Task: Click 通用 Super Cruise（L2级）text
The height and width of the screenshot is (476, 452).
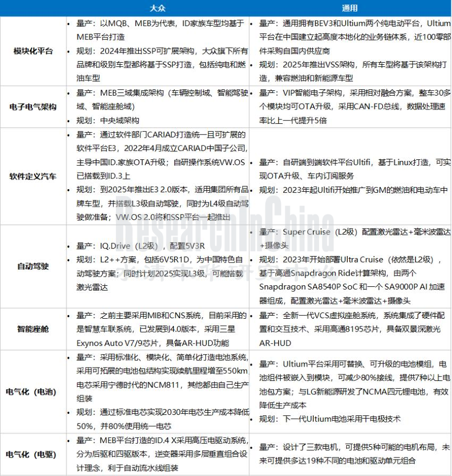Action: (355, 239)
